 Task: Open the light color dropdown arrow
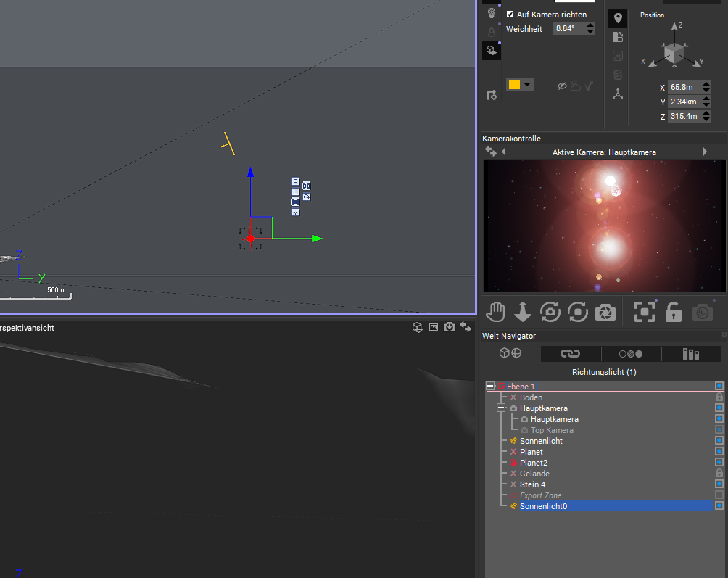(x=527, y=85)
